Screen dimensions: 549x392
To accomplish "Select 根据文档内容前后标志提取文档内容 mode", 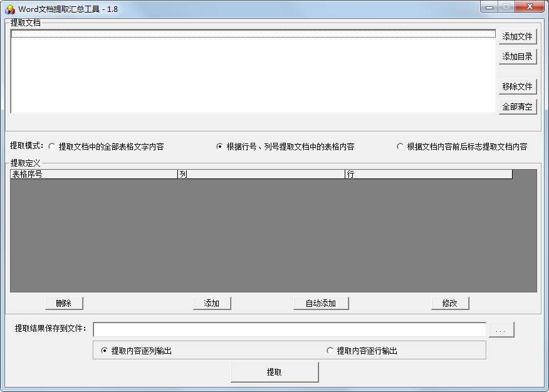I will tap(400, 146).
